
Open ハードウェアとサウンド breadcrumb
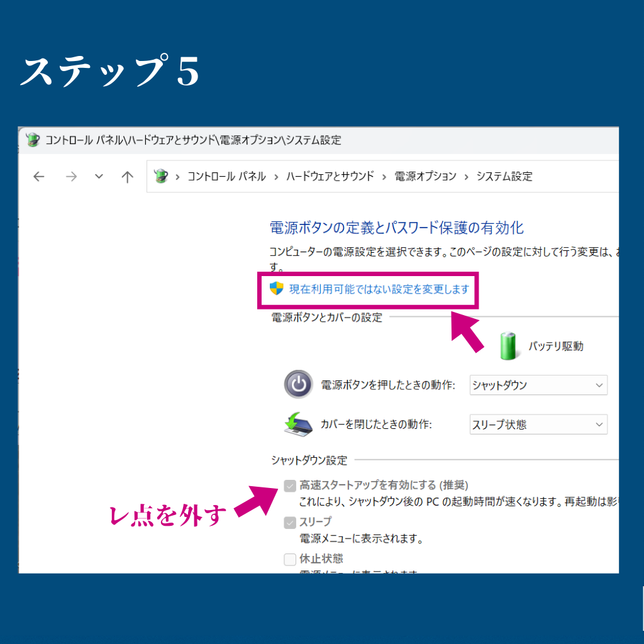point(330,177)
